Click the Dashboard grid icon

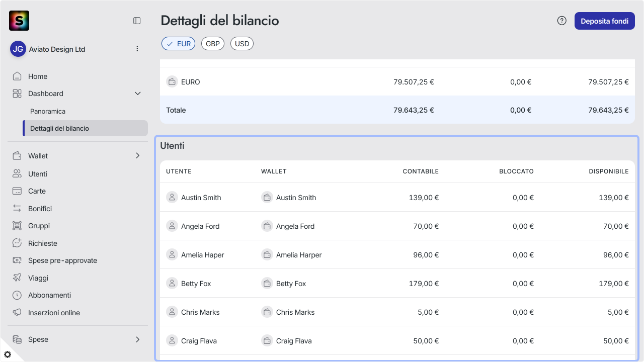(17, 94)
